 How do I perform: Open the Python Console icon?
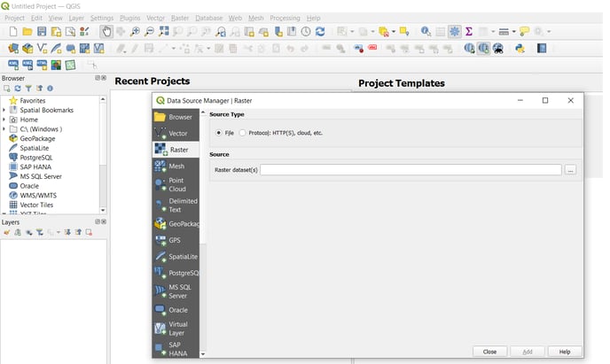tap(520, 48)
